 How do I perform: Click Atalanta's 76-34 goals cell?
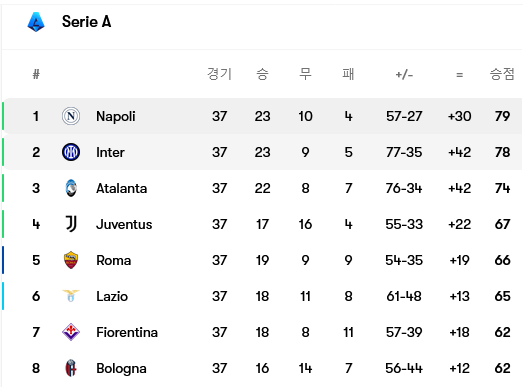(x=404, y=188)
